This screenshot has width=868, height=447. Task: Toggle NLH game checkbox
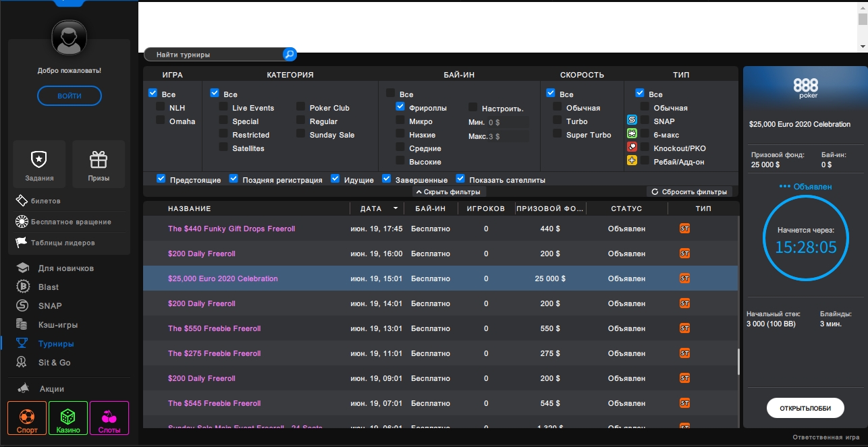pyautogui.click(x=161, y=107)
